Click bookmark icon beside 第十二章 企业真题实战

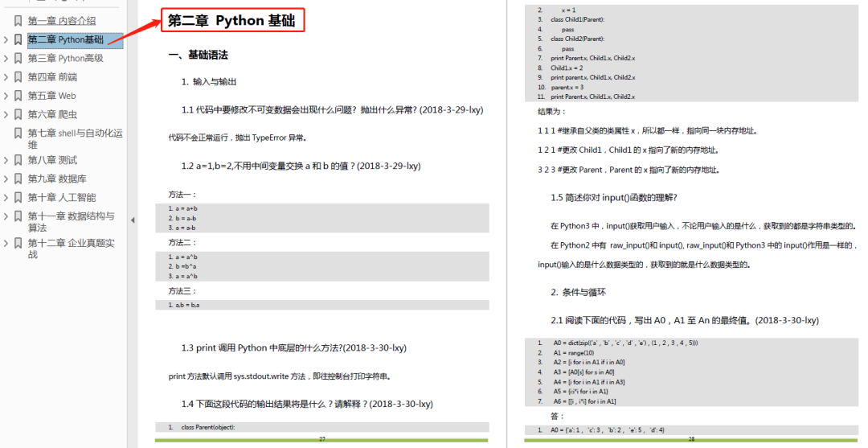pos(18,243)
